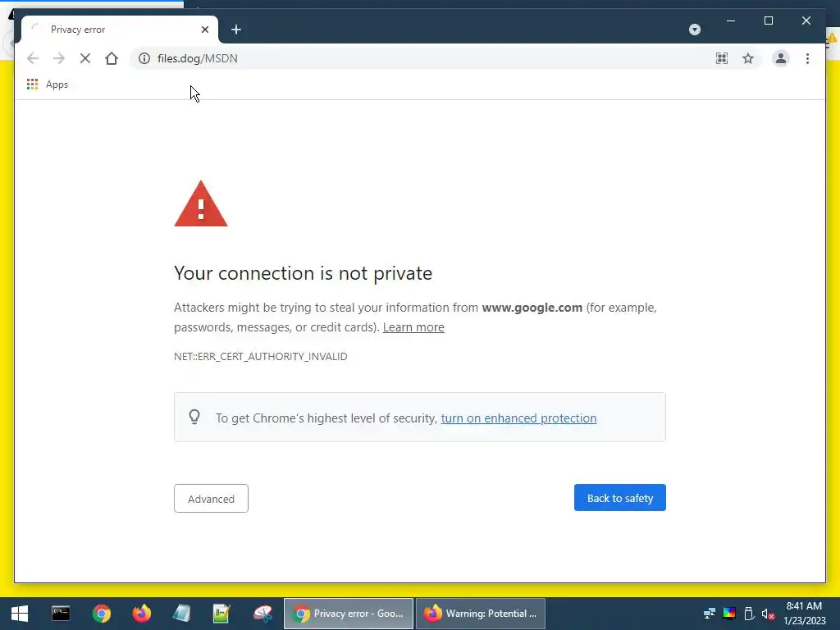Click Back to safety button
This screenshot has width=840, height=630.
(620, 498)
